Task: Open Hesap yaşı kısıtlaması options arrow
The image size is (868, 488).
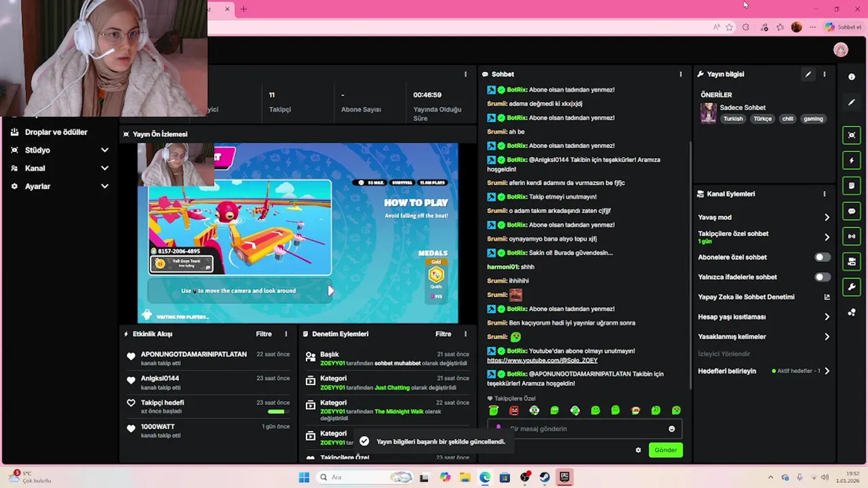Action: [827, 317]
